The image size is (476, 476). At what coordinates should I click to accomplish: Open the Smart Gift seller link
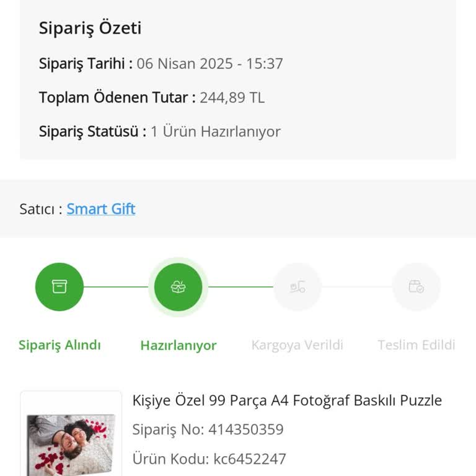pos(101,209)
